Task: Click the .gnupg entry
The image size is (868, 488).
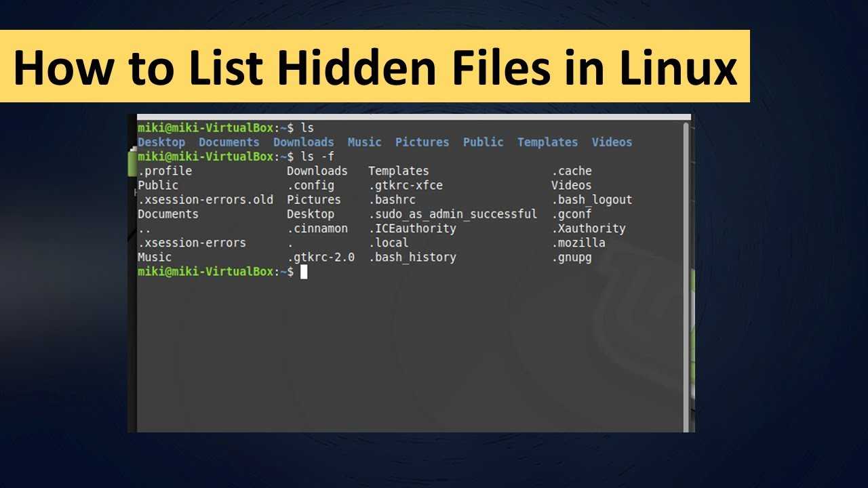Action: point(572,258)
